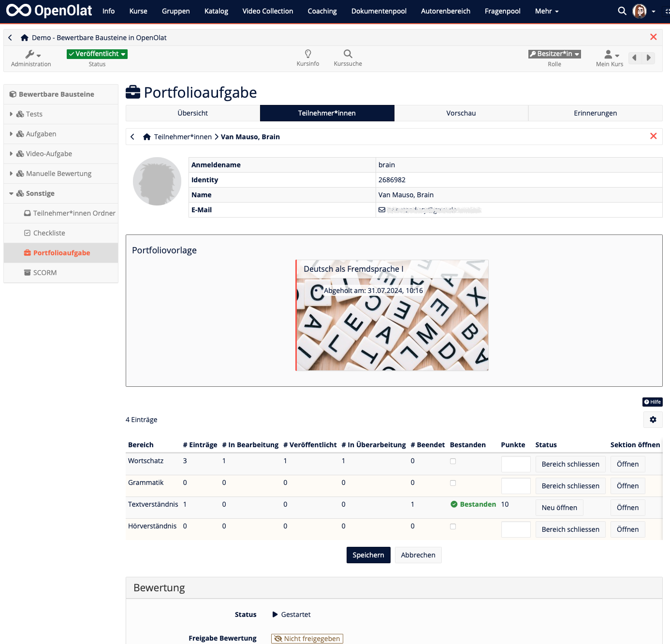Open the Kursinfo panel
670x644 pixels.
pos(307,58)
